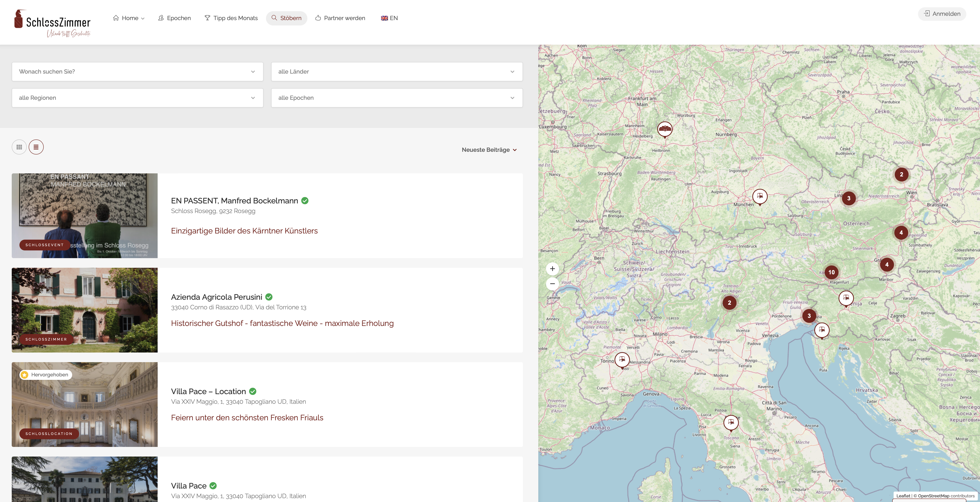
Task: Click verified badge beside EN PASSENT
Action: (305, 201)
